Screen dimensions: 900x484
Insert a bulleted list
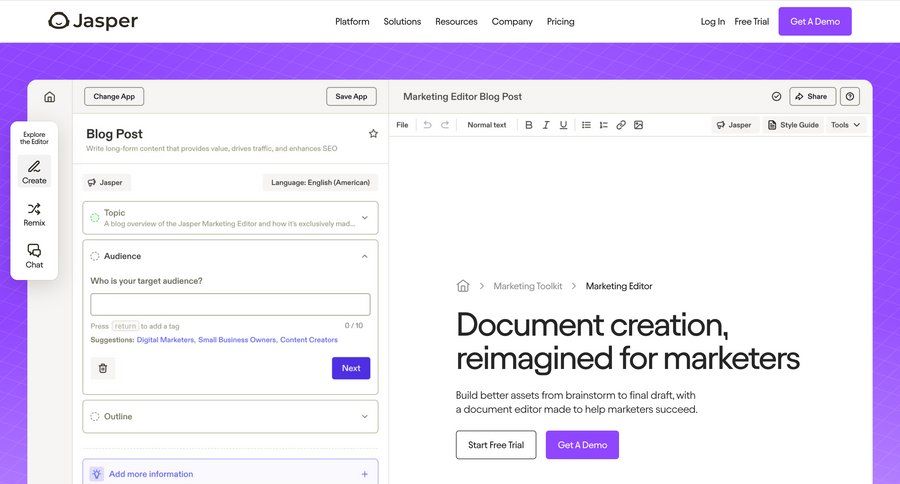pyautogui.click(x=586, y=125)
